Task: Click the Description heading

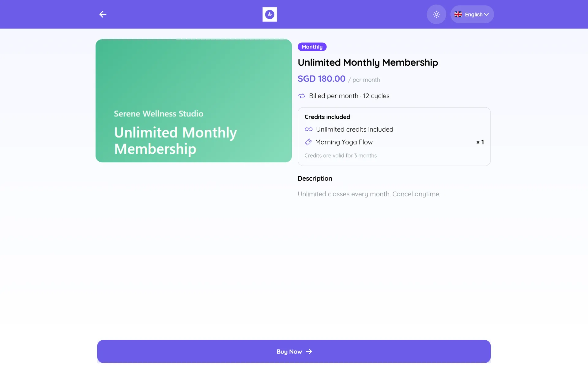Action: tap(315, 178)
